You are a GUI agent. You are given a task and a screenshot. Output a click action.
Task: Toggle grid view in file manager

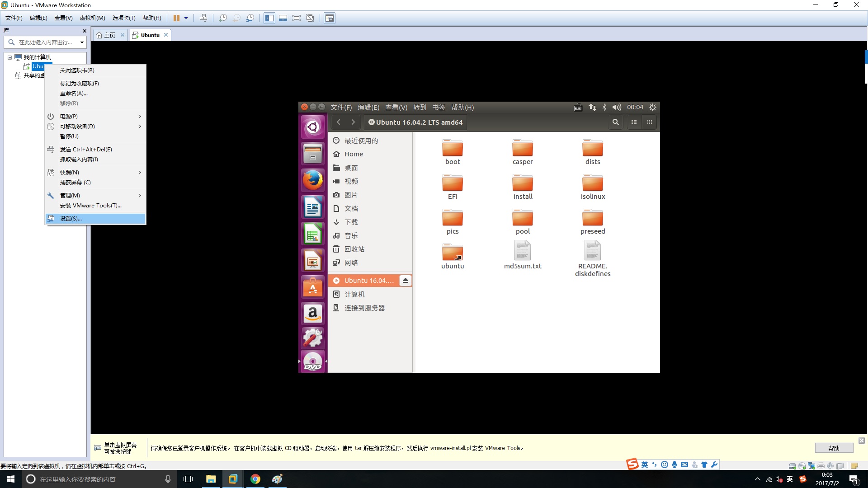[x=650, y=122]
